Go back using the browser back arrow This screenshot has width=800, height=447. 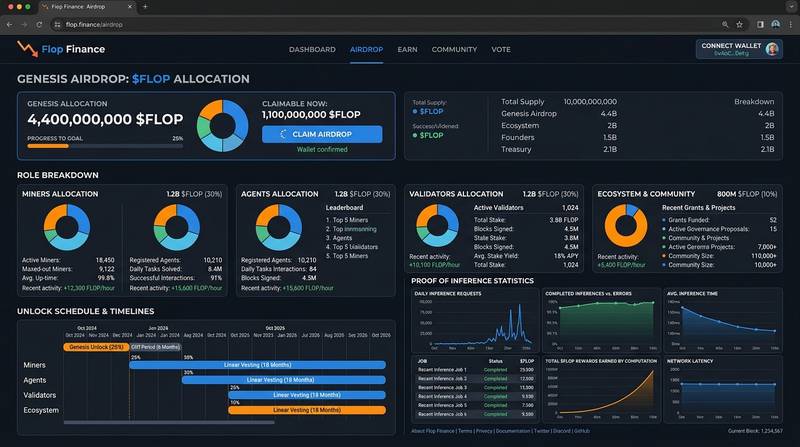click(9, 24)
